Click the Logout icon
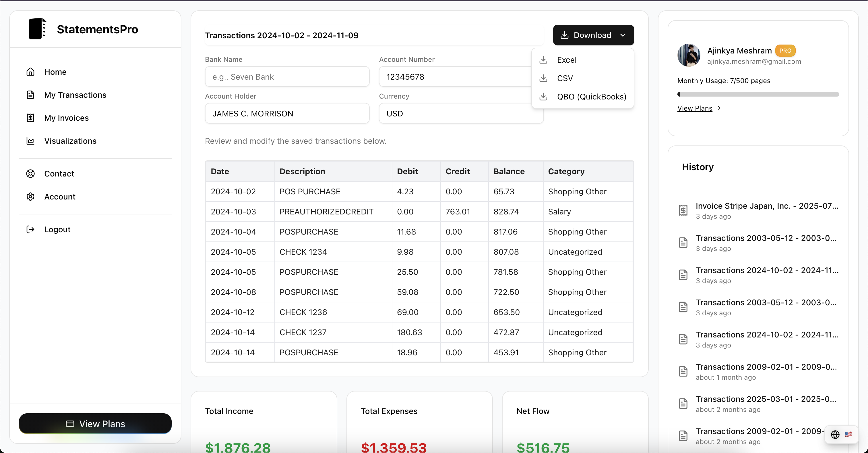This screenshot has width=868, height=453. pyautogui.click(x=30, y=229)
